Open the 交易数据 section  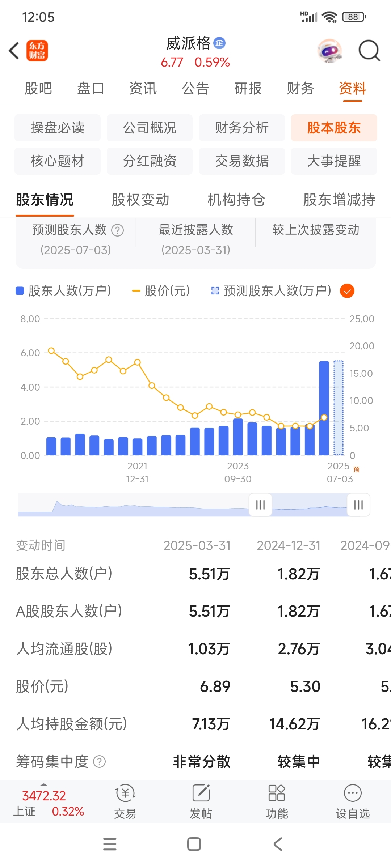point(242,161)
